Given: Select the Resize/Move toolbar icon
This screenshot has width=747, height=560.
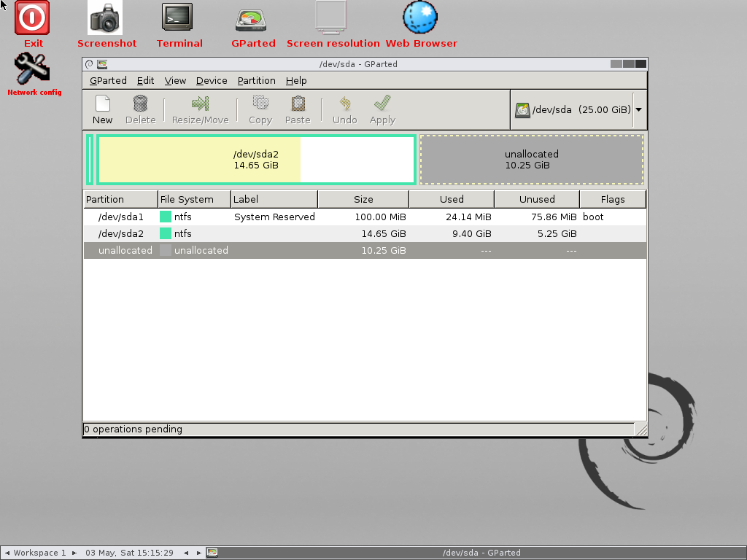Looking at the screenshot, I should pyautogui.click(x=200, y=104).
